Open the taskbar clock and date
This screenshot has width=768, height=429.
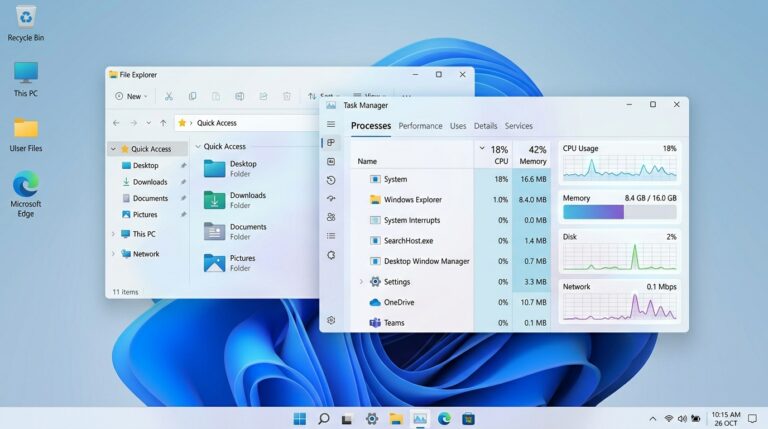coord(726,419)
